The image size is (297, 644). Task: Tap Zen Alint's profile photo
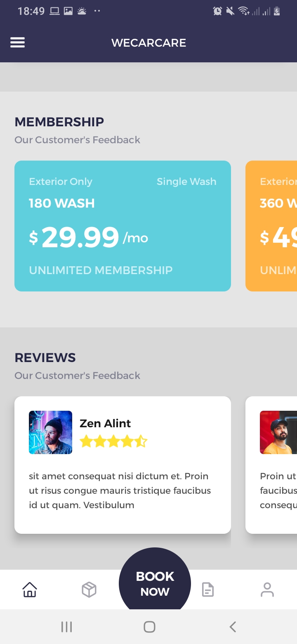[x=50, y=432]
